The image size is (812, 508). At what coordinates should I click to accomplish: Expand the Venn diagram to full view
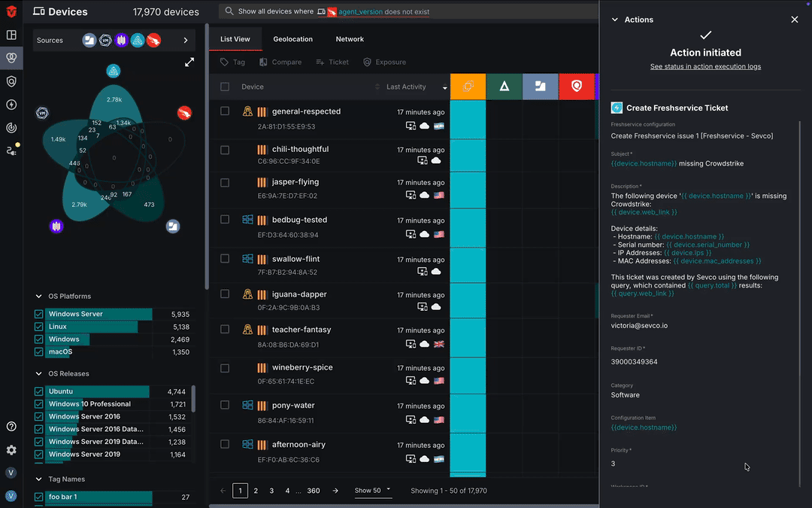(189, 62)
